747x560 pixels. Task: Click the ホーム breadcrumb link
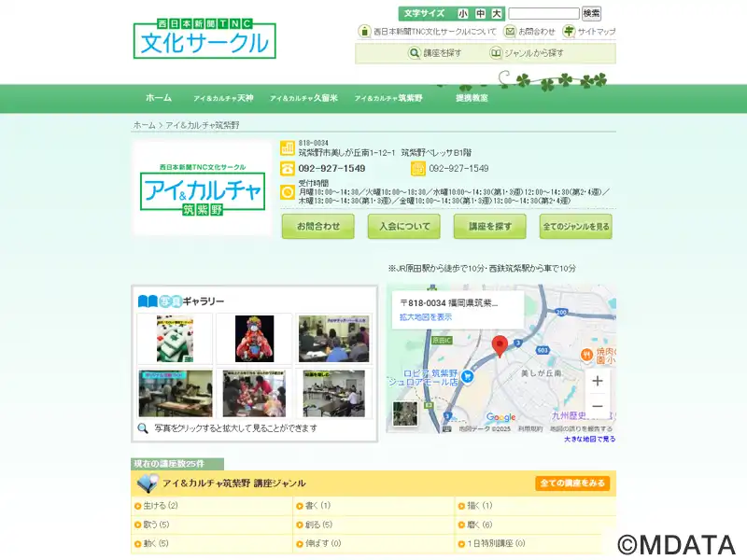[x=145, y=125]
